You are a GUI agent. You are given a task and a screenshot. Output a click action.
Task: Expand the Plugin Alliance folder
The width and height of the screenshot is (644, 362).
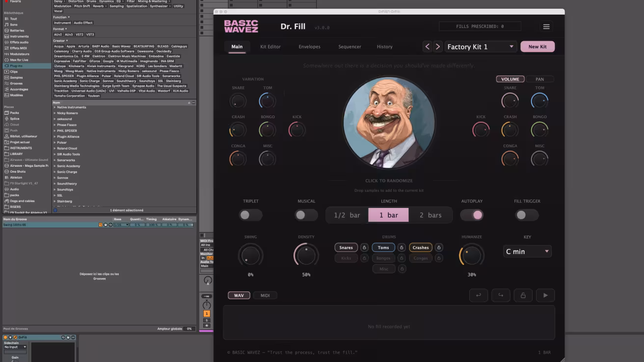pos(55,137)
